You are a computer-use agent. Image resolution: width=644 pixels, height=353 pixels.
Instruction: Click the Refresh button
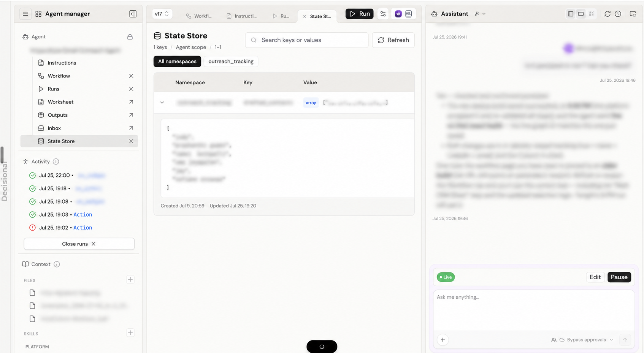pyautogui.click(x=393, y=40)
